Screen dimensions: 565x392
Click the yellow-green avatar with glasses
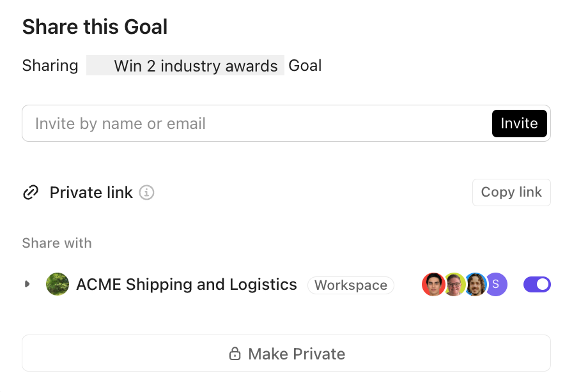[x=454, y=284]
